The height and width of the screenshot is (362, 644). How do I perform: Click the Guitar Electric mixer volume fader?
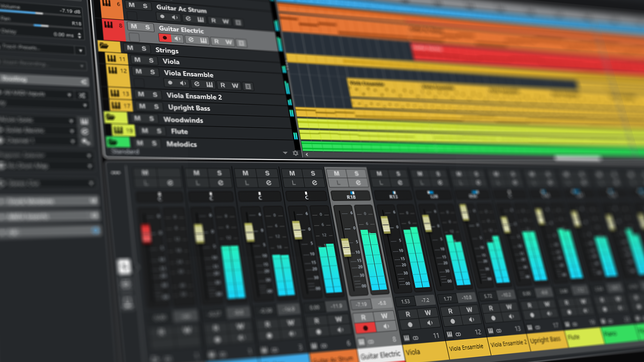346,247
